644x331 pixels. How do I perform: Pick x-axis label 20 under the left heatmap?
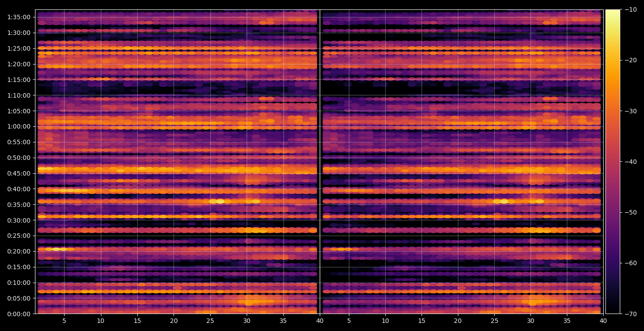coord(174,321)
